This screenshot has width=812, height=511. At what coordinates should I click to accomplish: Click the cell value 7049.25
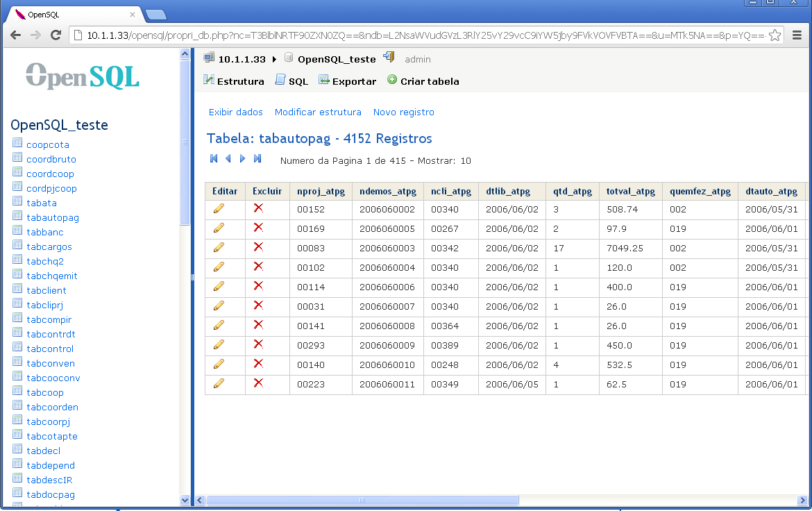coord(625,249)
